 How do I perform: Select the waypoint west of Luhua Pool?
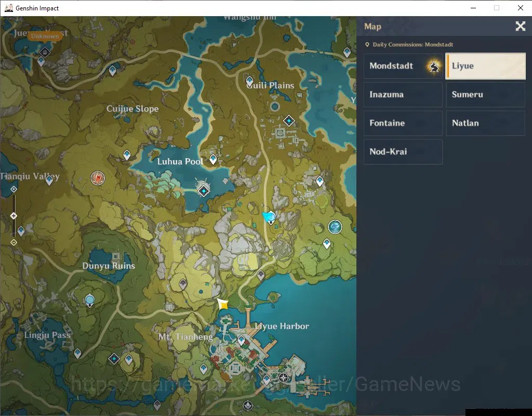127,155
